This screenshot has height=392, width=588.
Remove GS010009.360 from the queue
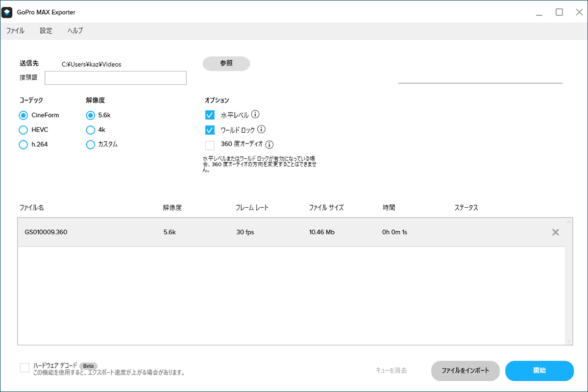[x=556, y=232]
